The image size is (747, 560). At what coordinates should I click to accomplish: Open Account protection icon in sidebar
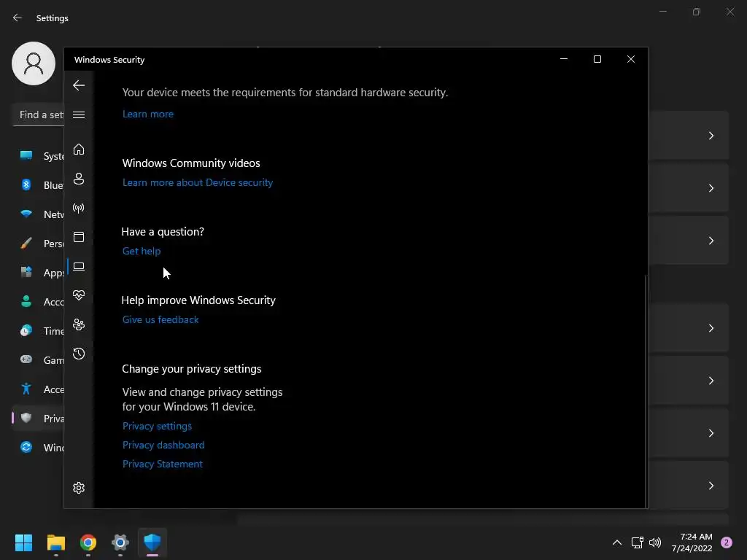79,179
